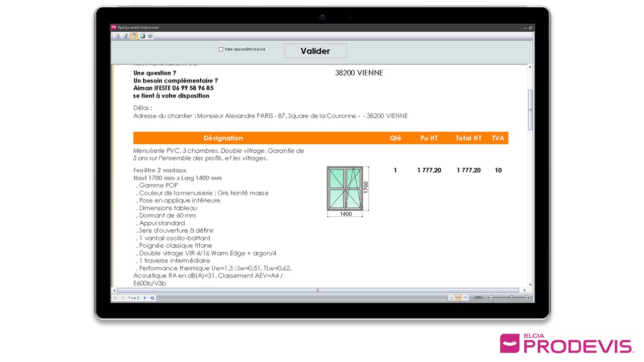This screenshot has width=644, height=362.
Task: Go to the first page
Action: 115,298
